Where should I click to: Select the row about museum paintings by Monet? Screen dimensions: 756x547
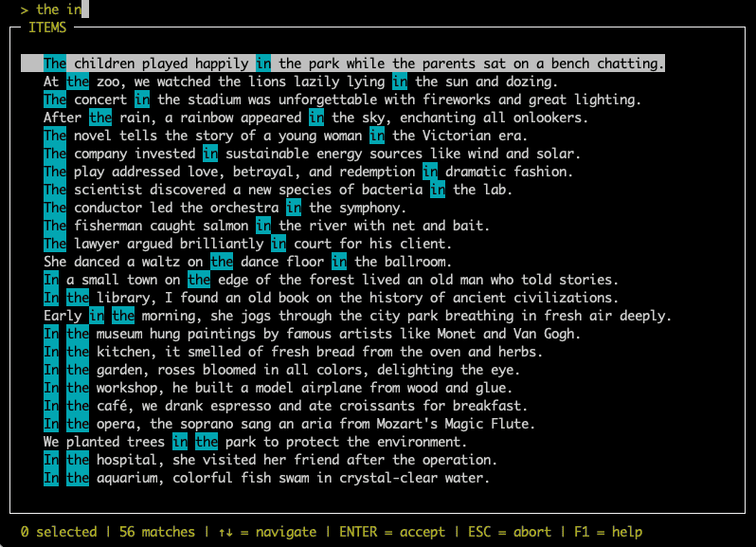tap(312, 334)
